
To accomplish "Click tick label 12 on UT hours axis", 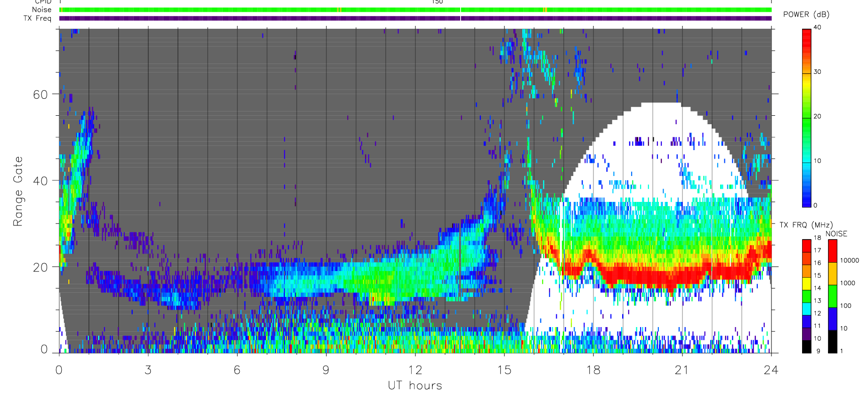I will click(x=415, y=370).
